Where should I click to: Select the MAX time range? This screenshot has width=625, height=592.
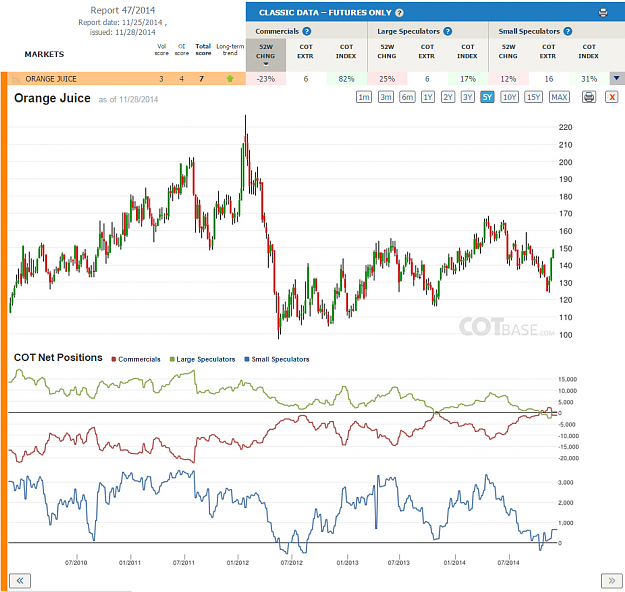point(559,97)
